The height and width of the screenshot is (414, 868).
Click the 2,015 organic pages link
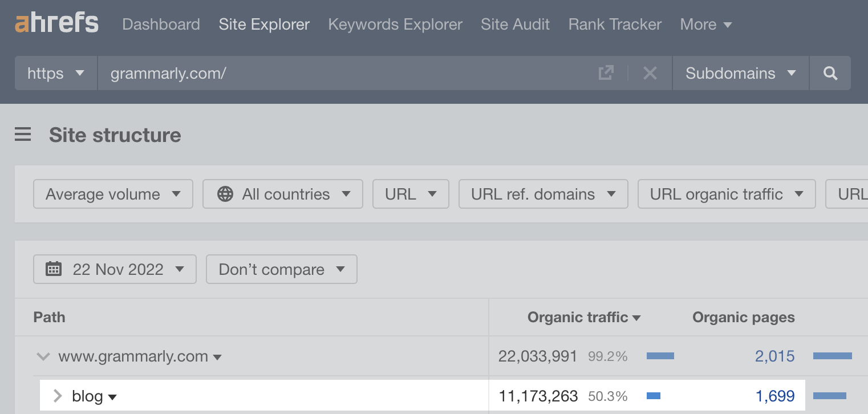pyautogui.click(x=774, y=356)
